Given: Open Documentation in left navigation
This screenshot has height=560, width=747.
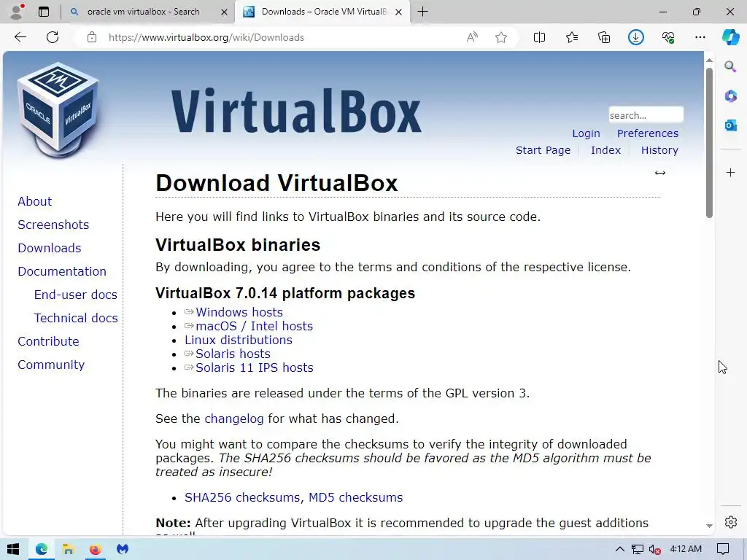Looking at the screenshot, I should coord(62,271).
